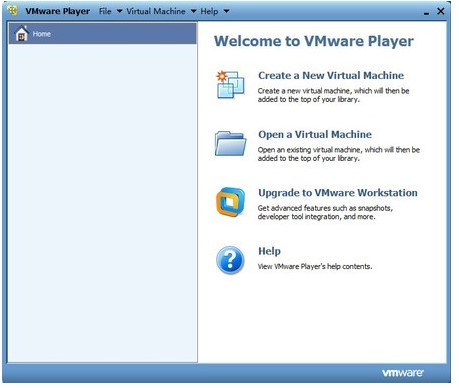Click the 'VMware Player' title text
This screenshot has width=459, height=388.
point(58,11)
